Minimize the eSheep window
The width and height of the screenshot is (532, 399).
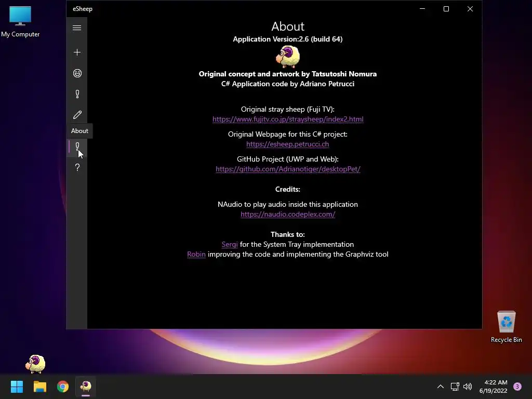point(422,9)
